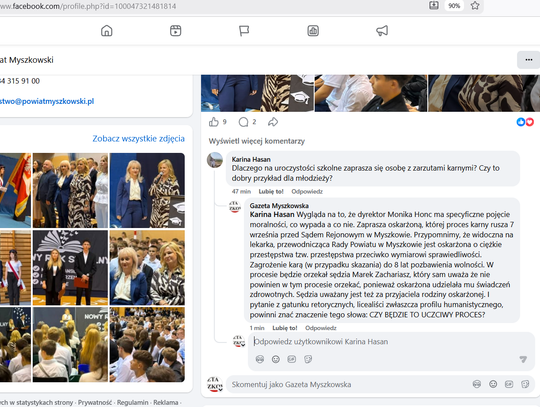
Task: Bookmark page with star icon
Action: point(475,6)
